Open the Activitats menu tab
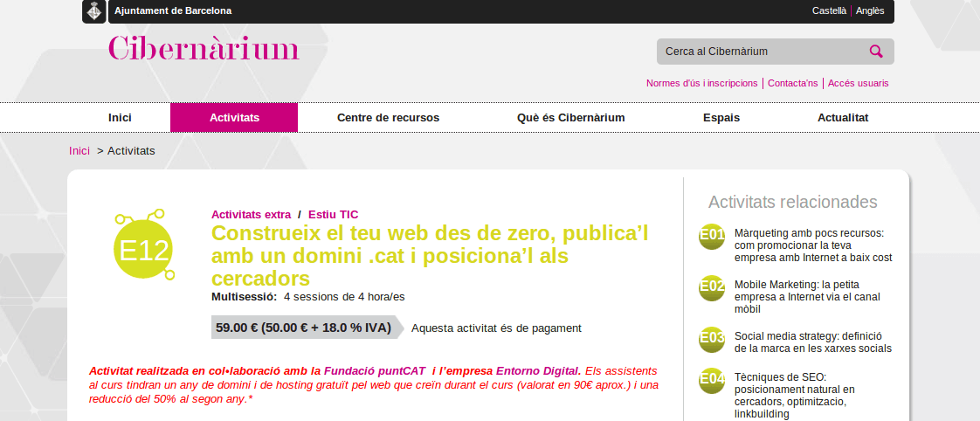 234,117
